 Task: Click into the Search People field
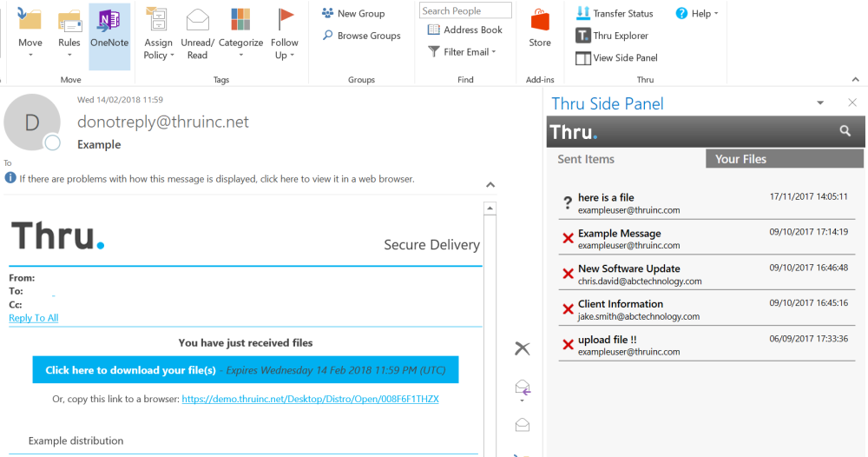click(x=465, y=10)
